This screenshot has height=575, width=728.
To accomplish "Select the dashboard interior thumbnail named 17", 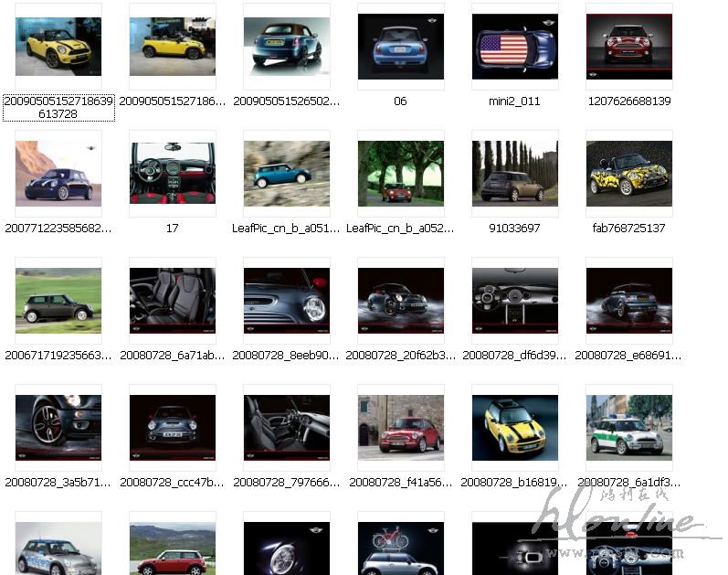I will click(172, 173).
